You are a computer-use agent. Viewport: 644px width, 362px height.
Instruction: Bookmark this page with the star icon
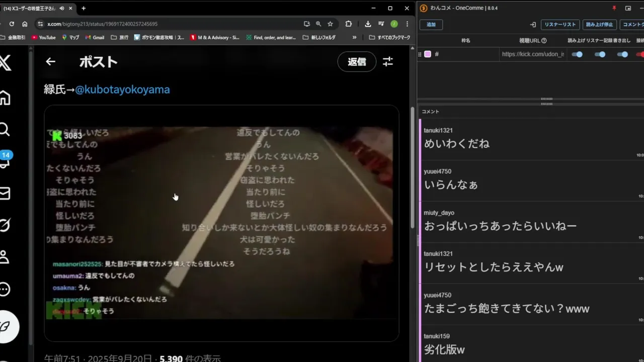point(330,24)
